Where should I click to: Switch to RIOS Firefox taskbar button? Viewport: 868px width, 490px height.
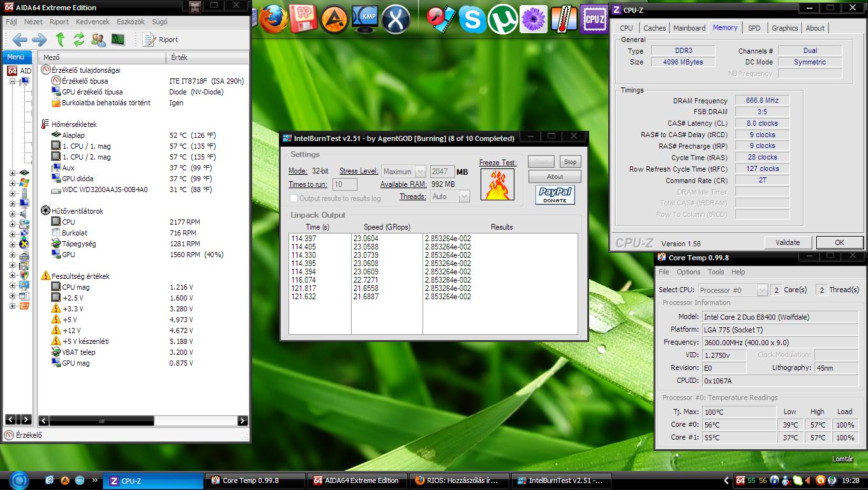(461, 480)
